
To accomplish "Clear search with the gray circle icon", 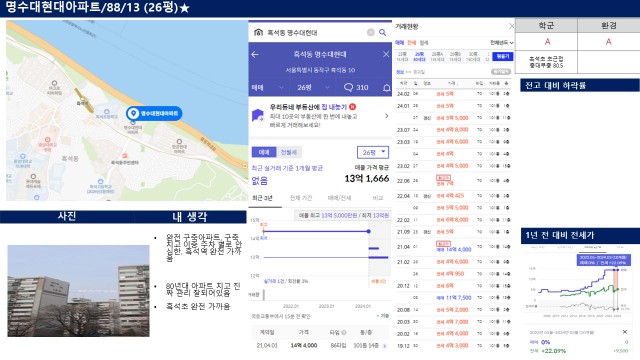I will coord(371,32).
